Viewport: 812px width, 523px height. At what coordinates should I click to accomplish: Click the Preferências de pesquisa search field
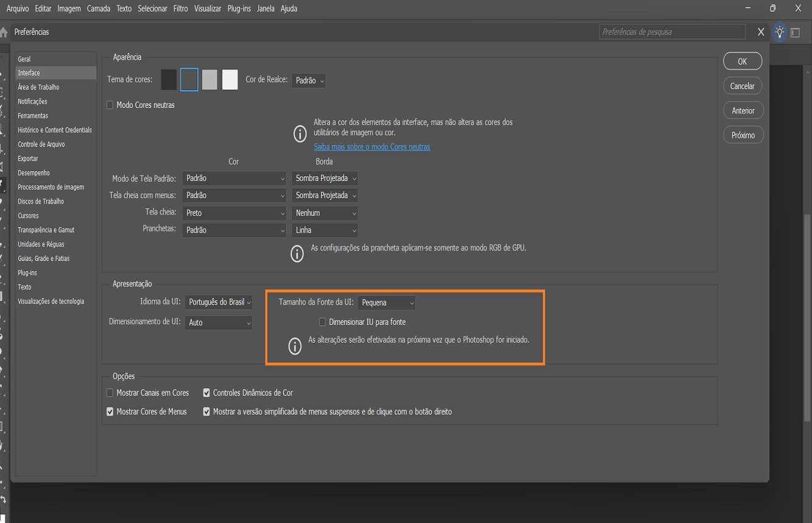click(x=672, y=32)
